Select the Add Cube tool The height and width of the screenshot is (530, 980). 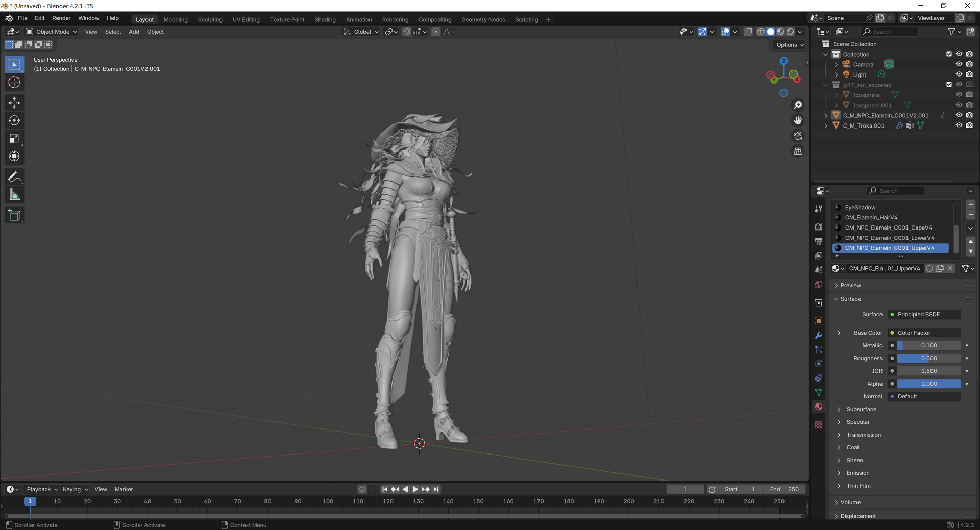point(14,215)
